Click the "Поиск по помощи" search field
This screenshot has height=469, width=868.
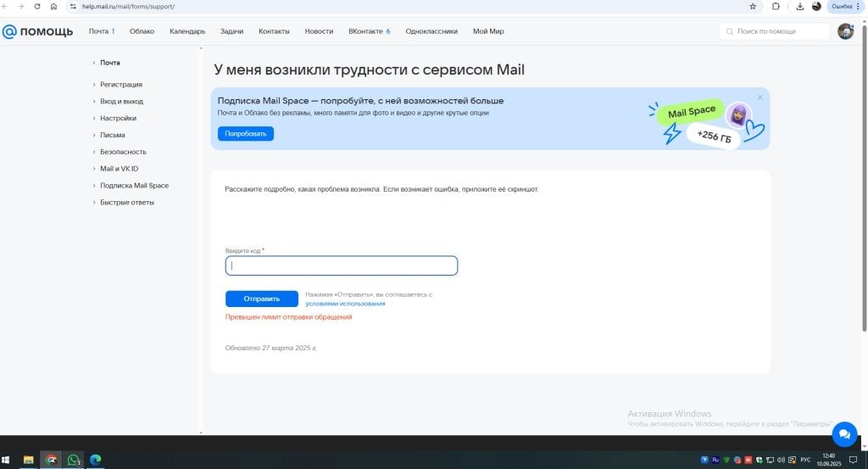coord(775,31)
